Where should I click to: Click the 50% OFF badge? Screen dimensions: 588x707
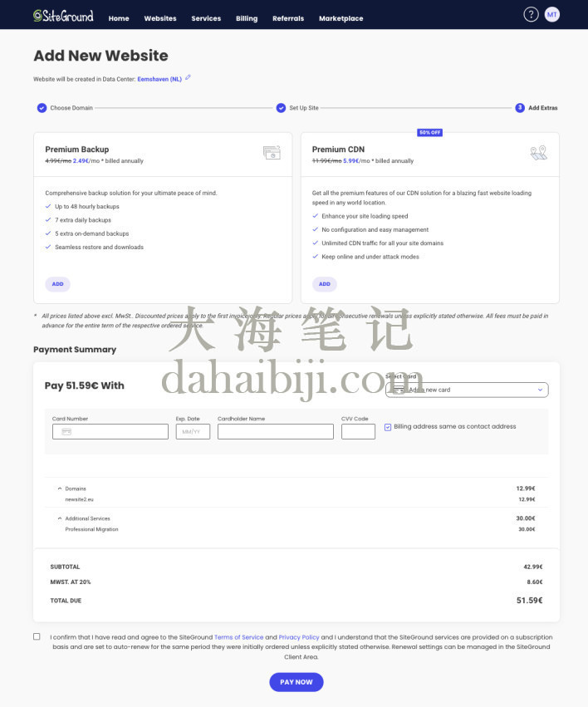[430, 133]
